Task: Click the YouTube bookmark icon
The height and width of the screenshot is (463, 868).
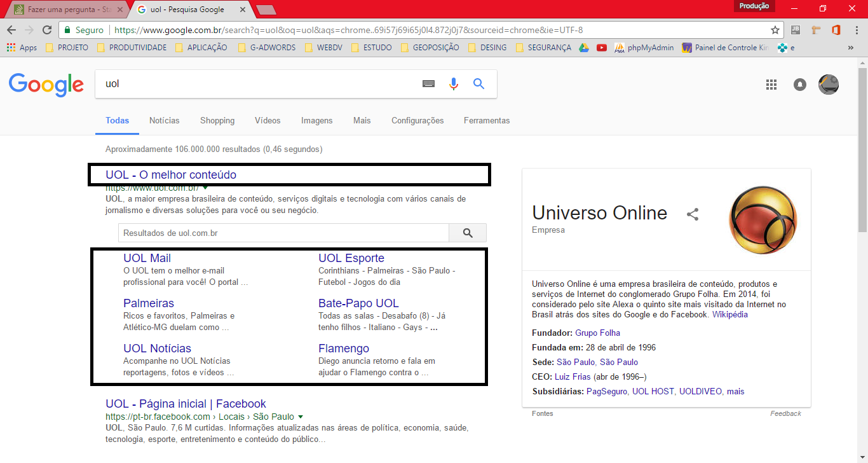Action: coord(602,48)
